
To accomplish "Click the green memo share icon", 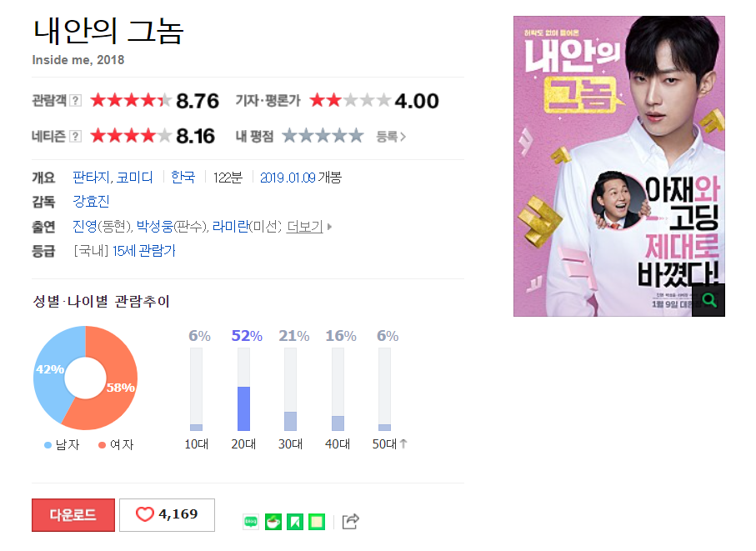I will pos(317,522).
